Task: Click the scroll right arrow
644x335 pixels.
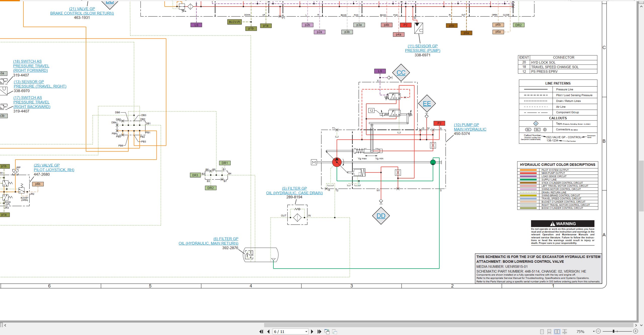Action: coord(636,325)
